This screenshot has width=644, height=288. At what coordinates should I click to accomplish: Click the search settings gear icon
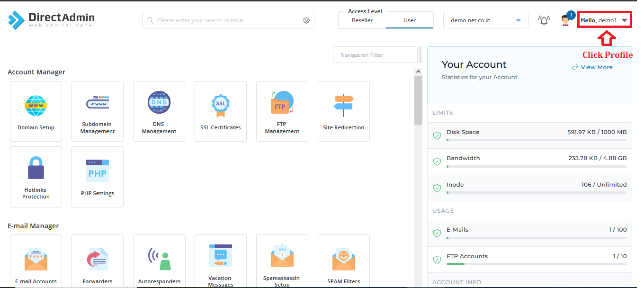(x=306, y=20)
